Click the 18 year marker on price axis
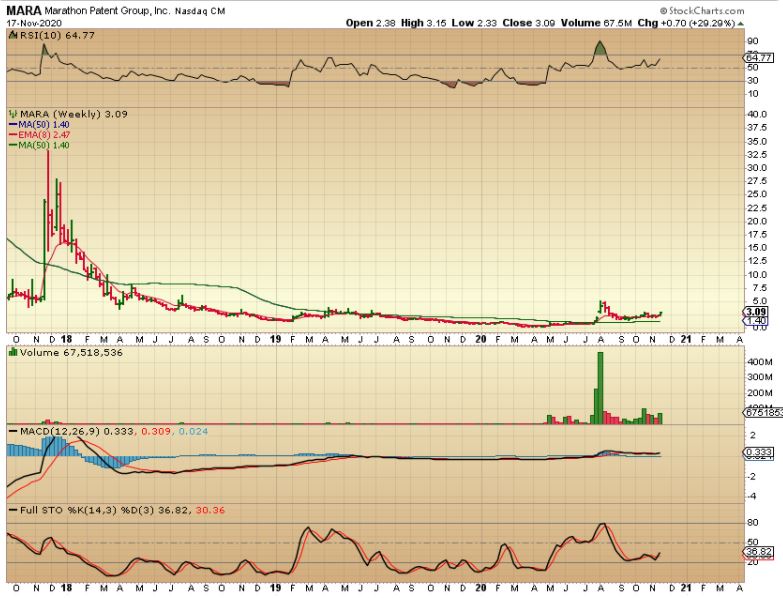This screenshot has width=783, height=598. pyautogui.click(x=66, y=339)
